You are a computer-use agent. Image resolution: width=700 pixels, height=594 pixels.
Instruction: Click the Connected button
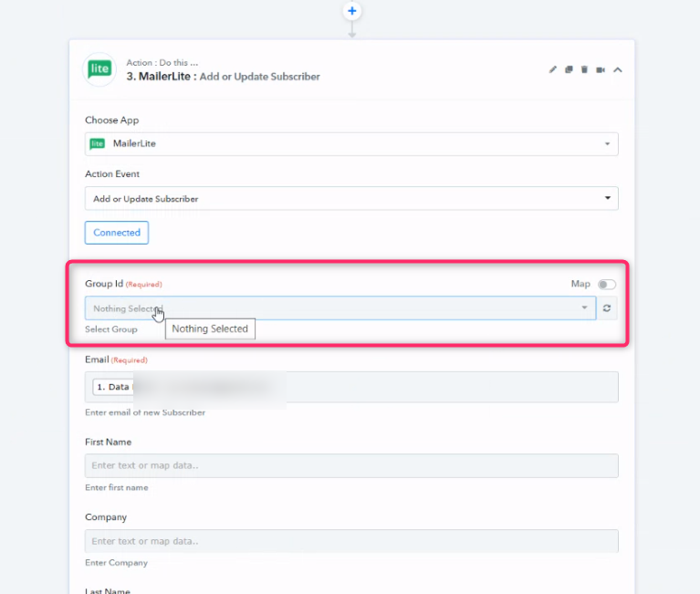pyautogui.click(x=117, y=233)
